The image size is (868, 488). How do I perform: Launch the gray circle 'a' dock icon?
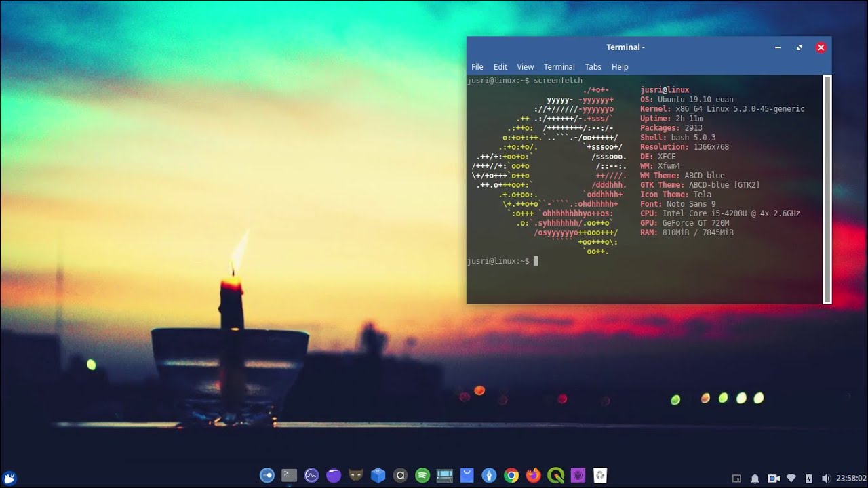(400, 475)
